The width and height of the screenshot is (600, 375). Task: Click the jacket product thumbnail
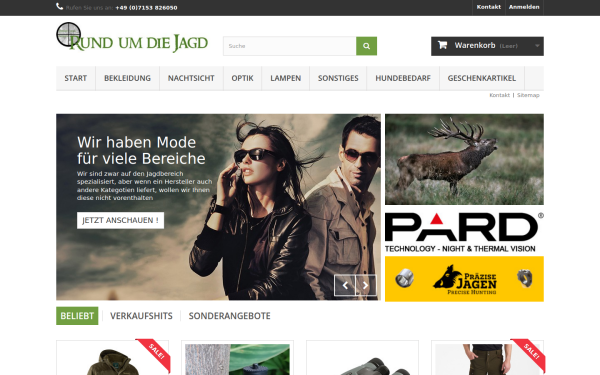[x=112, y=360]
